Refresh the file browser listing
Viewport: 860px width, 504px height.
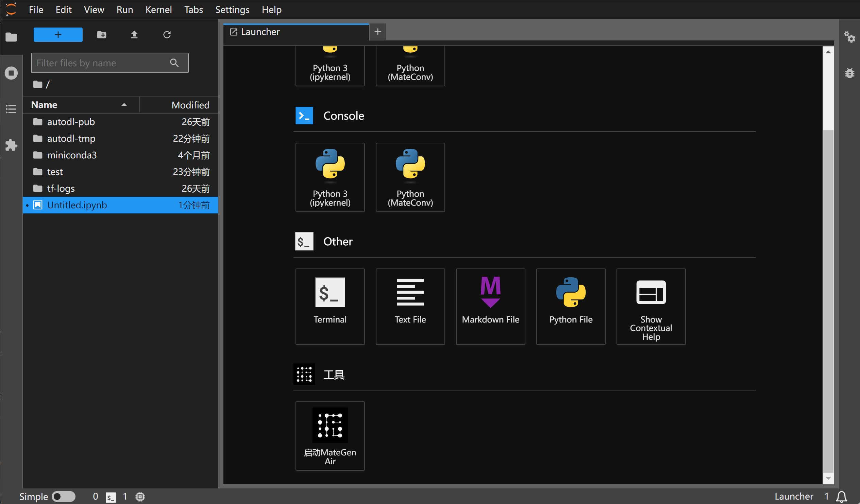click(x=167, y=34)
